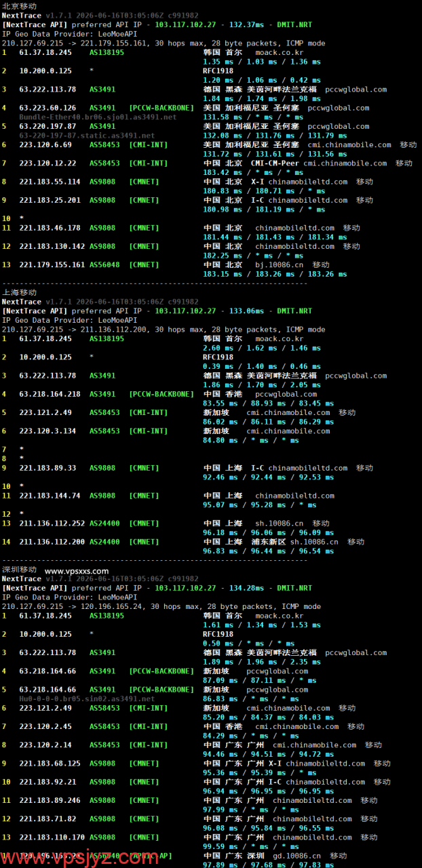Select destination IP "120.196.165.24" in header line
This screenshot has height=868, width=422.
[x=111, y=606]
